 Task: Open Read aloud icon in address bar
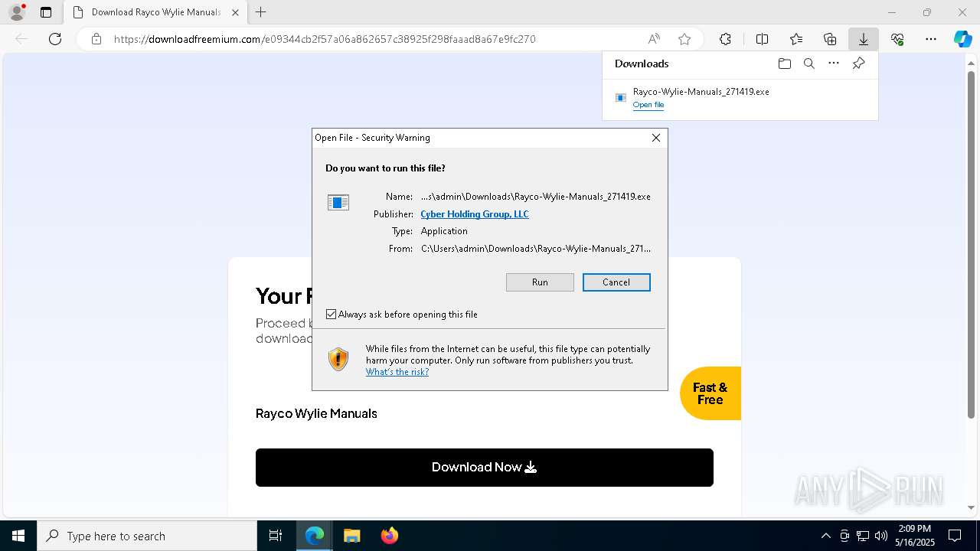coord(654,39)
